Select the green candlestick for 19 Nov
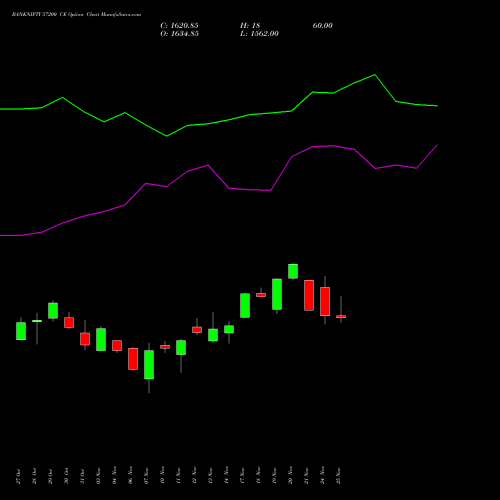 pos(277,294)
